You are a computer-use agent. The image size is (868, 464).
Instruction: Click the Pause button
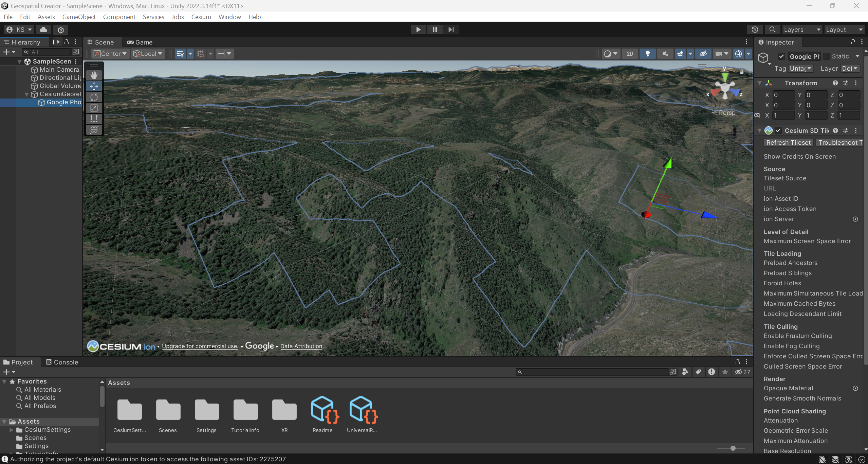(435, 30)
